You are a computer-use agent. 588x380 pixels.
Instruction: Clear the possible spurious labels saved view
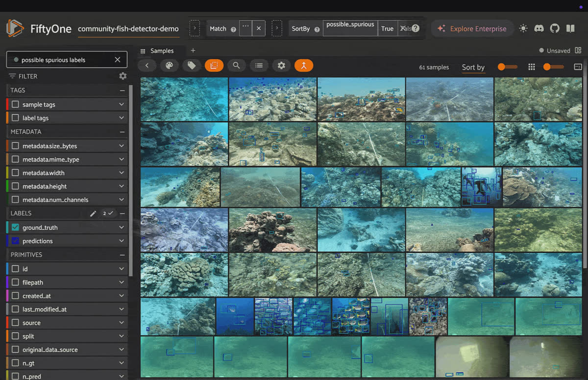point(118,60)
